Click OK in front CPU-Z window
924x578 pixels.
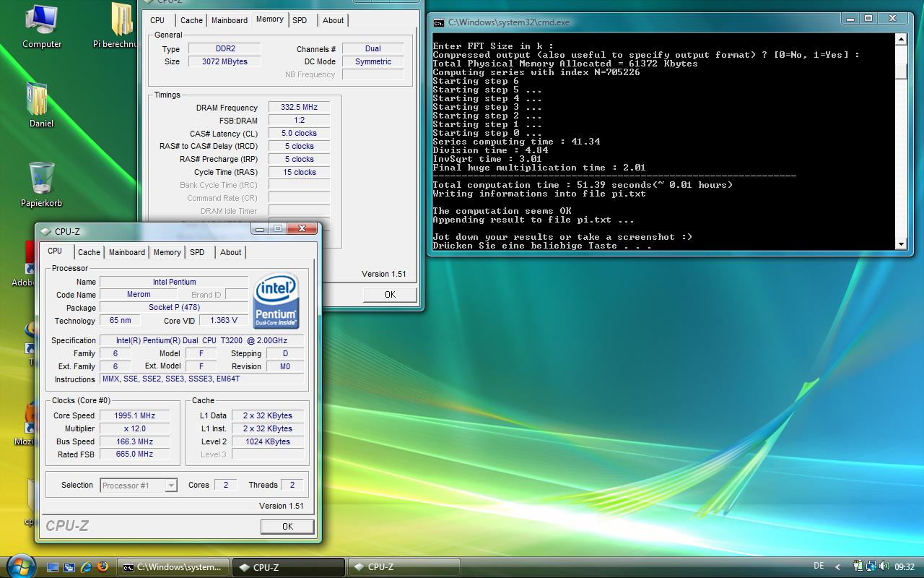[x=287, y=526]
